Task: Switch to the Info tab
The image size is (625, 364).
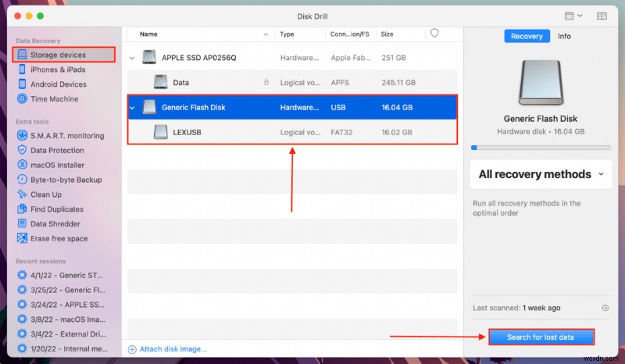Action: point(564,36)
